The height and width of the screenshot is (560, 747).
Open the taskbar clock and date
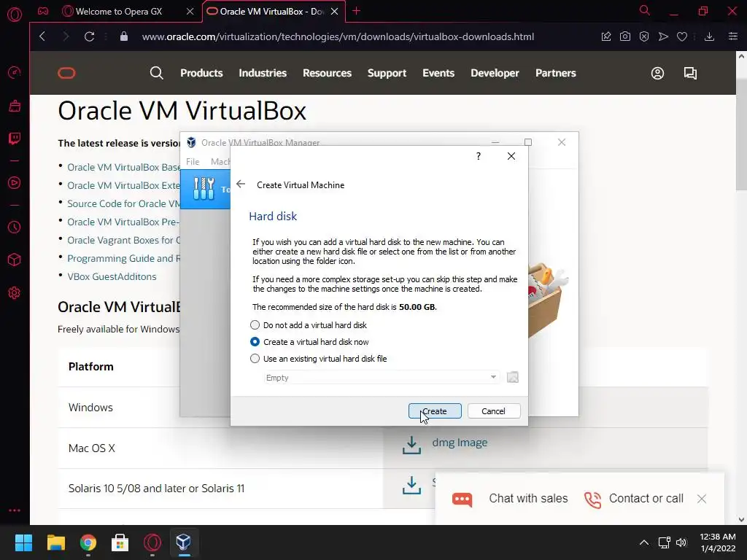pos(718,542)
